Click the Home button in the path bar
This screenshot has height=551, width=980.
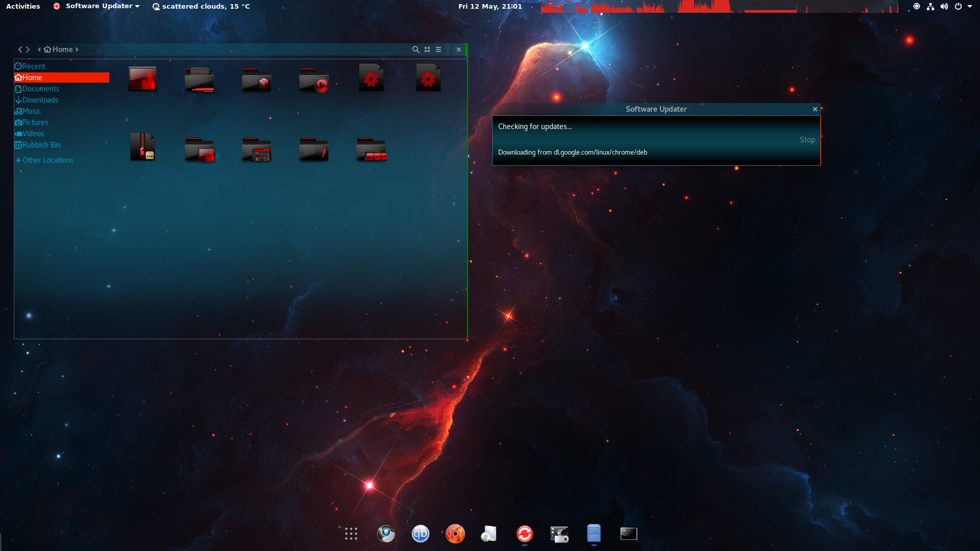pos(58,49)
